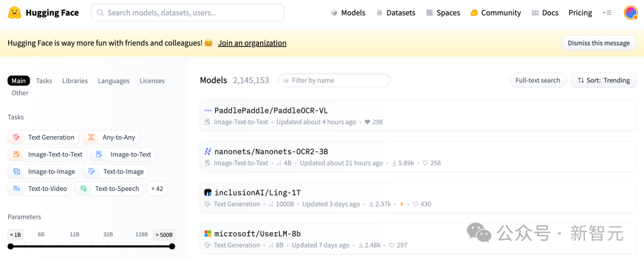Follow the Join an organization link
This screenshot has height=259, width=644.
pyautogui.click(x=252, y=43)
